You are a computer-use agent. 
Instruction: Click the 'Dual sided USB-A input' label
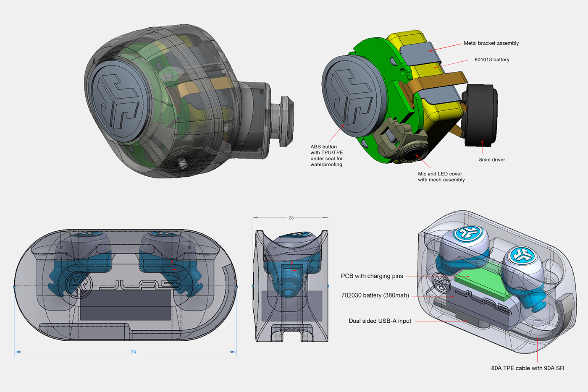(380, 321)
